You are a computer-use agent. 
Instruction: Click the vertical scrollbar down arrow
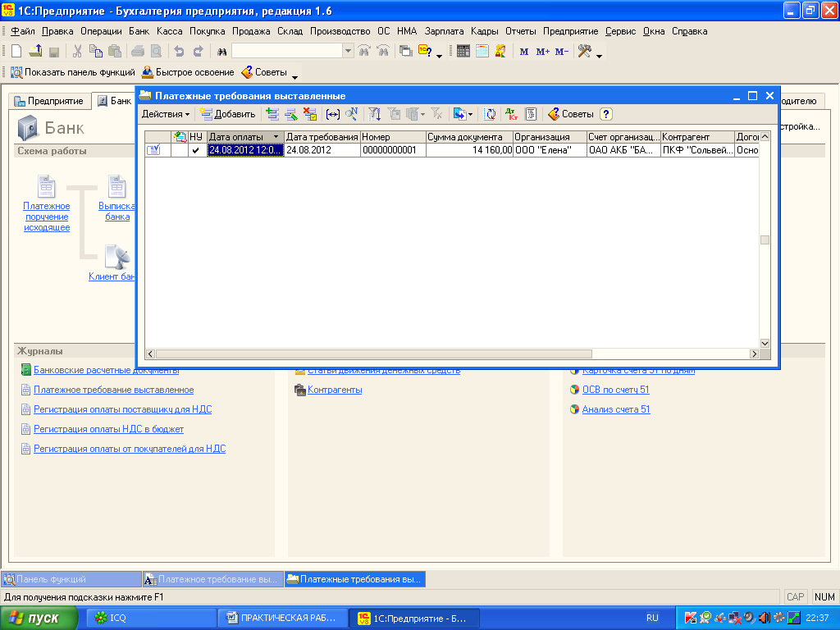point(765,344)
